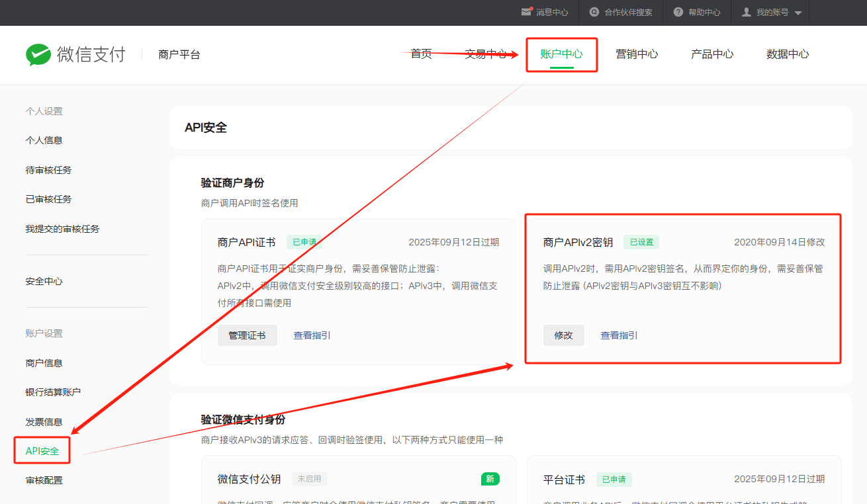Open 帮助中心 in the top bar
867x504 pixels.
704,13
